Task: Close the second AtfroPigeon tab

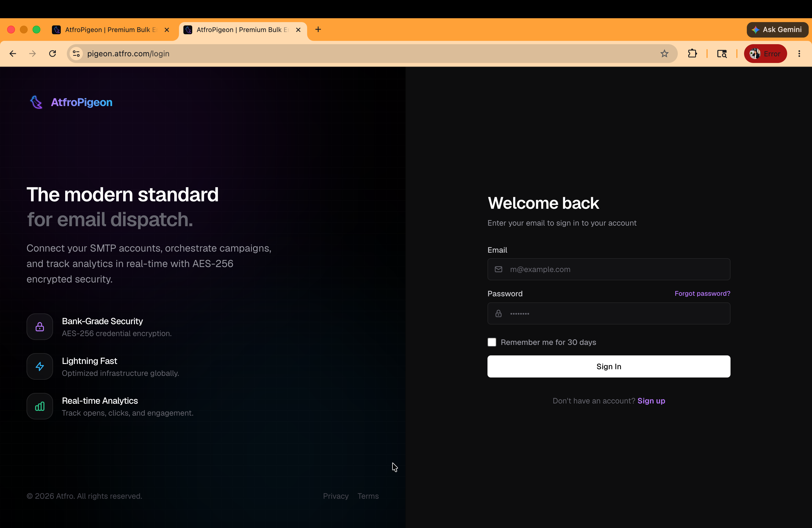Action: (298, 30)
